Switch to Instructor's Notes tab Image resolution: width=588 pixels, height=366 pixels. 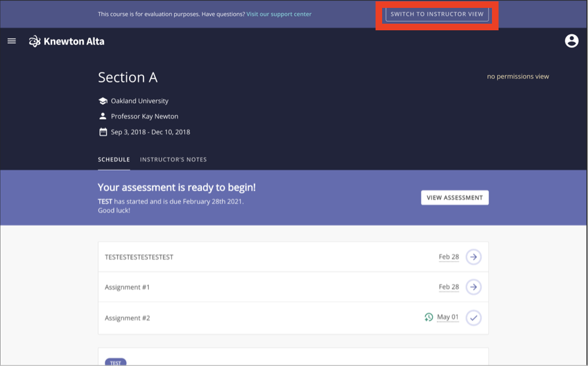tap(173, 159)
